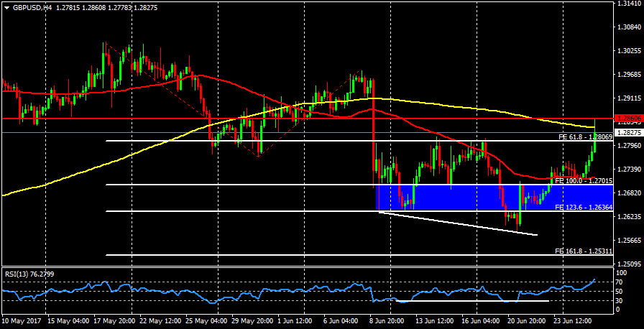Click the 8 Jun 20:00 date label
The height and width of the screenshot is (329, 644).
[x=385, y=322]
